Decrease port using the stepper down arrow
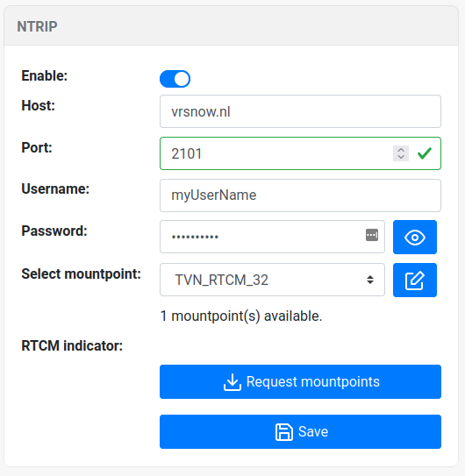 (401, 157)
